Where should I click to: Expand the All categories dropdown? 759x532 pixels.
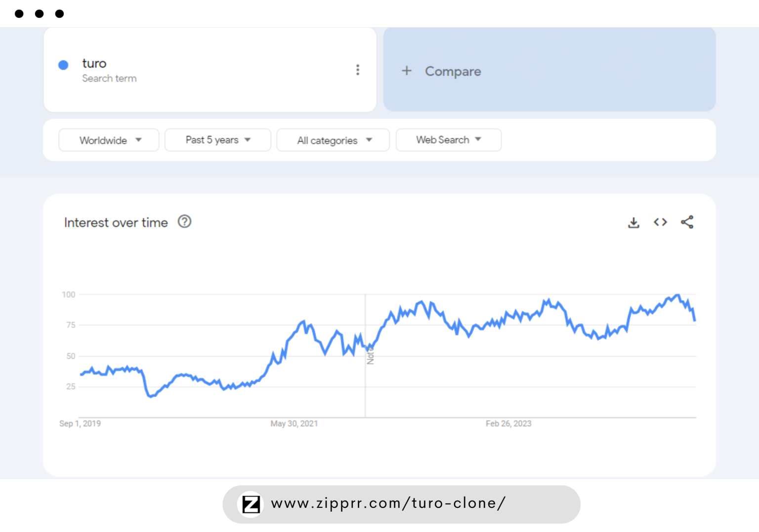pyautogui.click(x=333, y=141)
